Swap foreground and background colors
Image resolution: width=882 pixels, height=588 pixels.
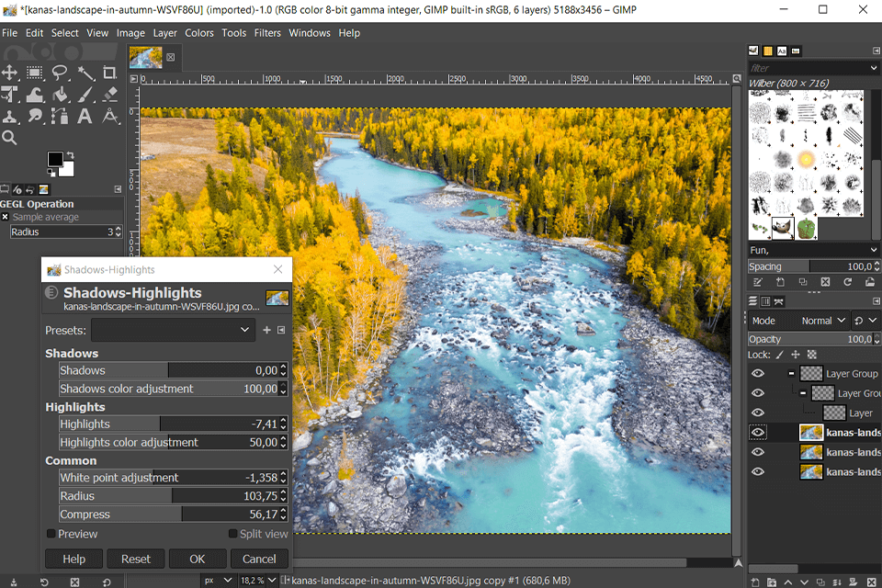click(x=70, y=155)
